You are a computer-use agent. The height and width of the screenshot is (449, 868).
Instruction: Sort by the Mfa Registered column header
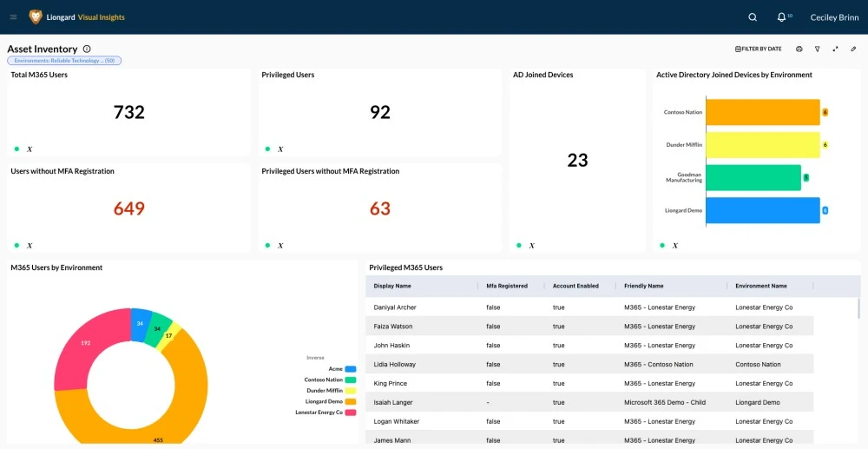tap(507, 286)
